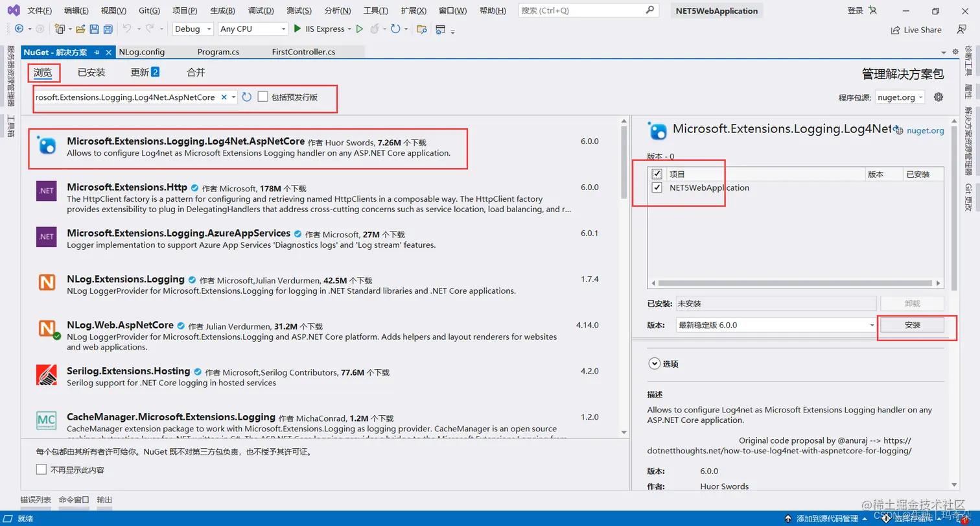
Task: Click the open file folder icon
Action: tap(80, 29)
